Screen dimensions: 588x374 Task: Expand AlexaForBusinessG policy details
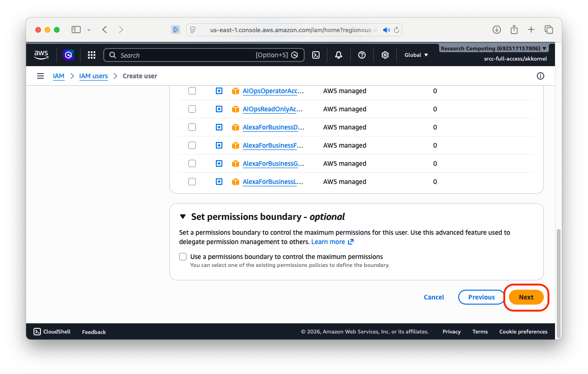pyautogui.click(x=219, y=163)
